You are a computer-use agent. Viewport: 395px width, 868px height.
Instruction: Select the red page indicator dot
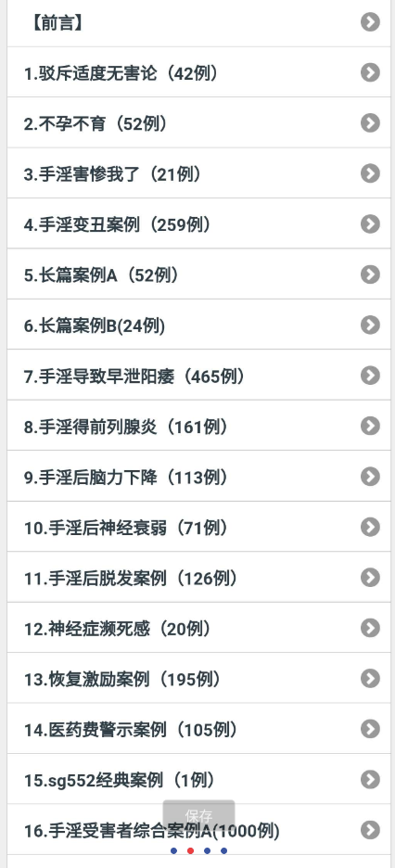(191, 850)
